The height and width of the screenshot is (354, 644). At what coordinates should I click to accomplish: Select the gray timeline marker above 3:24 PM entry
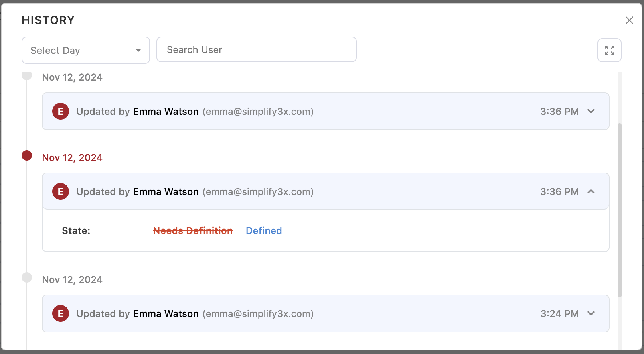click(x=27, y=277)
